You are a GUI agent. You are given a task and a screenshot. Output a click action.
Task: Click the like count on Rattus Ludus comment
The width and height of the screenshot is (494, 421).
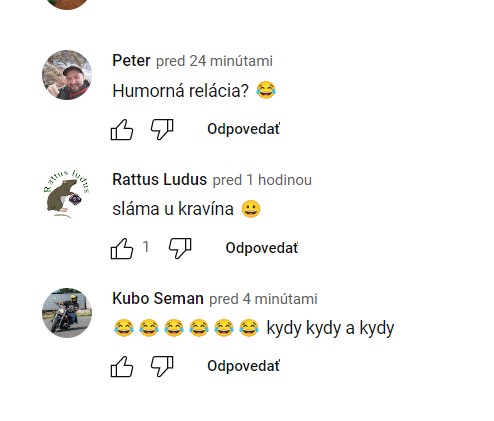[146, 247]
